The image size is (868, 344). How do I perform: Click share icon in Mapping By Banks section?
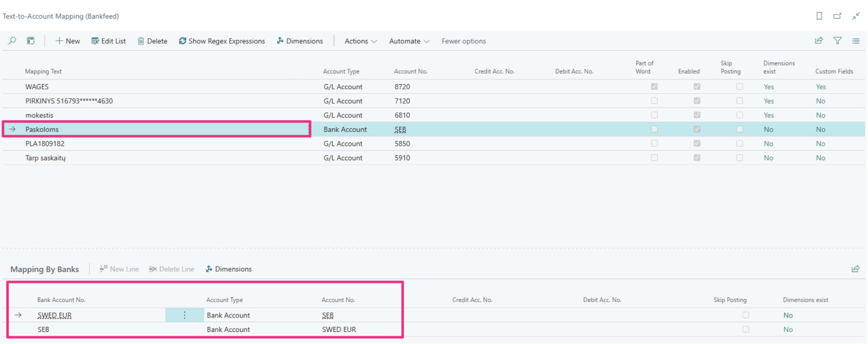click(x=855, y=269)
